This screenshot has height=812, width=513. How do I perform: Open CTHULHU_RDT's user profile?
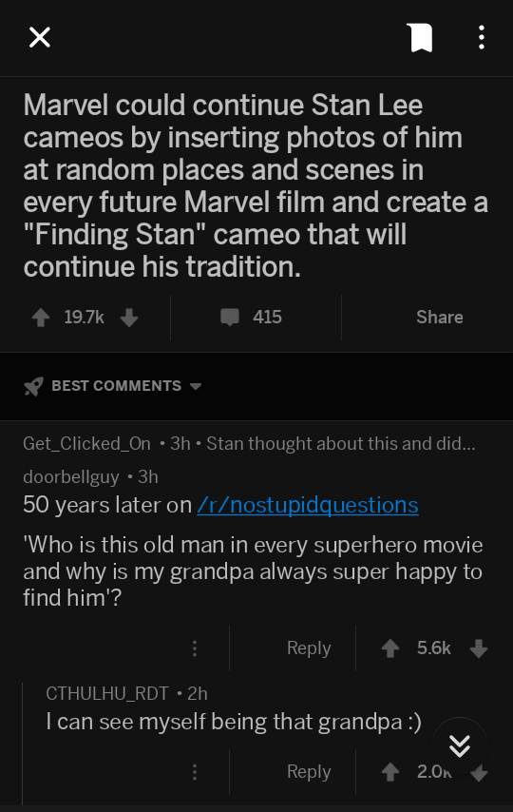click(107, 693)
